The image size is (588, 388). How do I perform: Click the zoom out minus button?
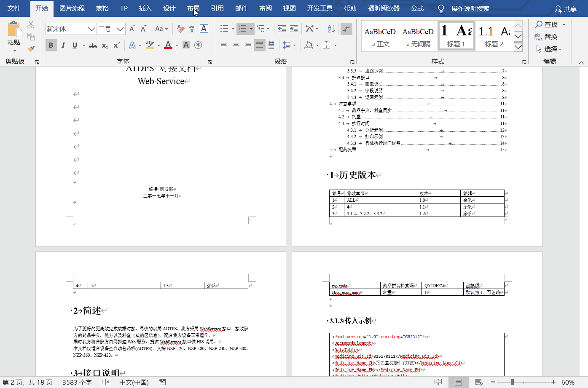click(493, 382)
